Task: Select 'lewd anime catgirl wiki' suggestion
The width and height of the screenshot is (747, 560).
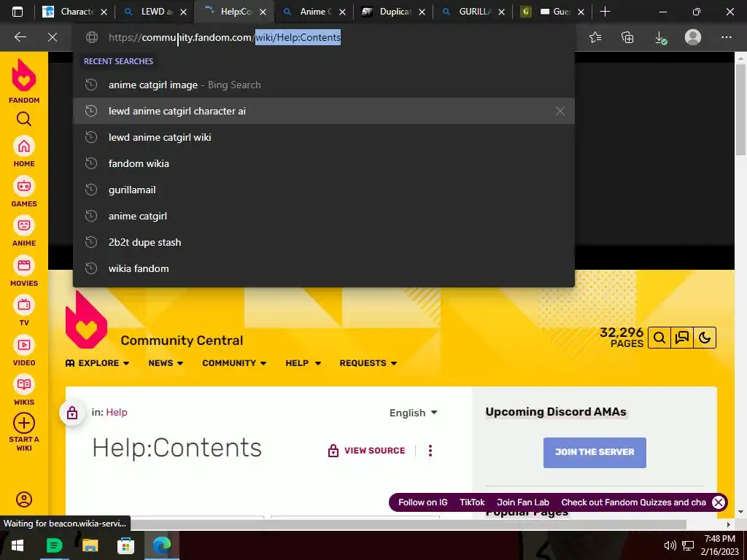Action: tap(323, 137)
